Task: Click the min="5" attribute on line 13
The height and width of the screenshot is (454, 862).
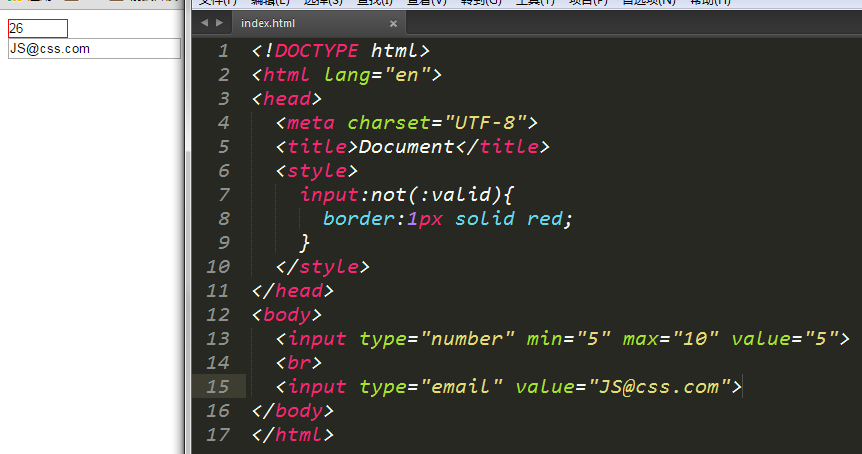Action: (568, 339)
